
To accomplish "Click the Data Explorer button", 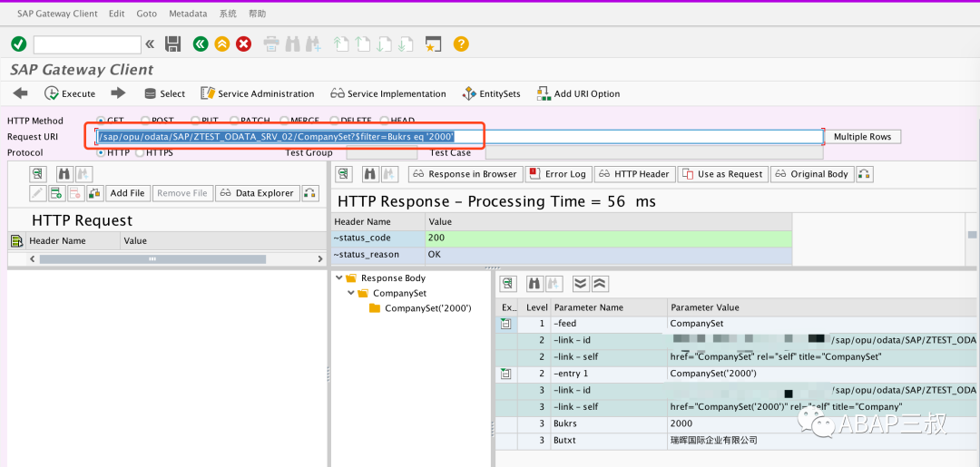I will click(258, 193).
